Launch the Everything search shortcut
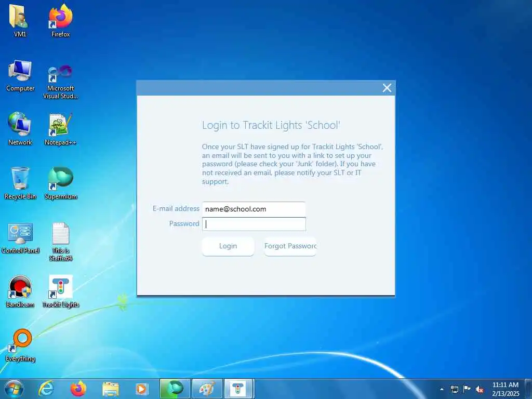This screenshot has height=399, width=532. pos(20,345)
